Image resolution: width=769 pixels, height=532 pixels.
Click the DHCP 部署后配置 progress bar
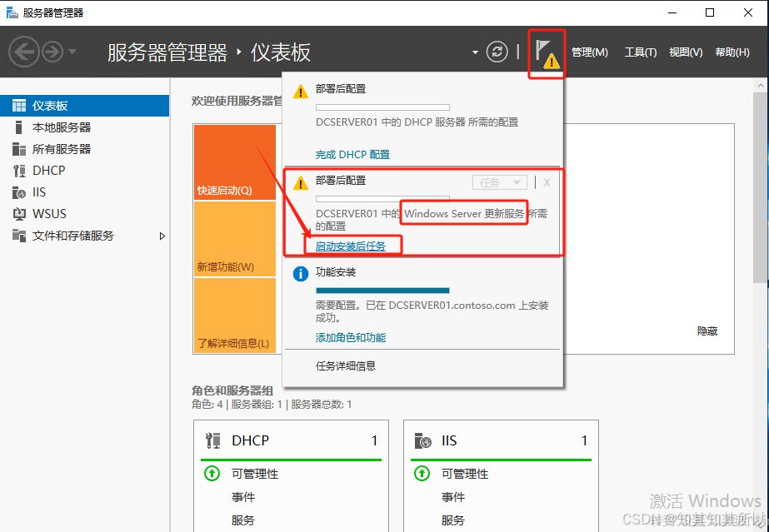[382, 107]
